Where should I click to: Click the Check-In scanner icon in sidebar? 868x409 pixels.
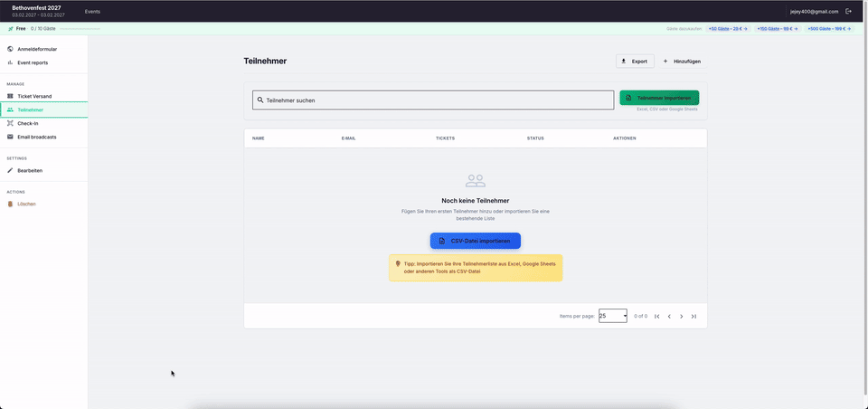coord(10,123)
